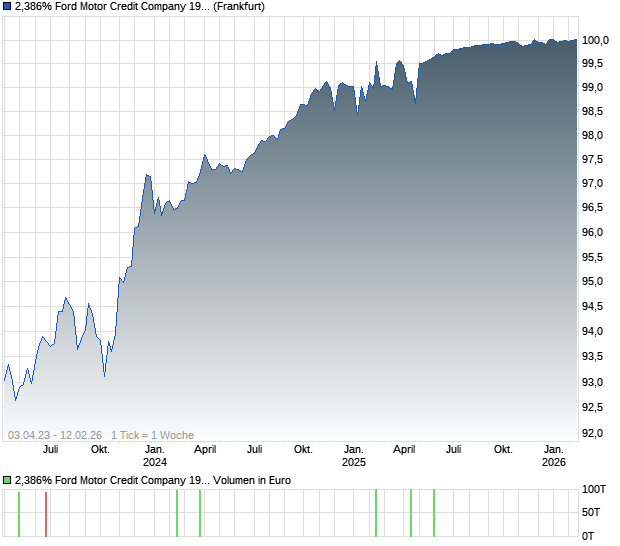The height and width of the screenshot is (546, 620).
Task: Click the 'Volumen in Euro' heading text
Action: (x=252, y=480)
